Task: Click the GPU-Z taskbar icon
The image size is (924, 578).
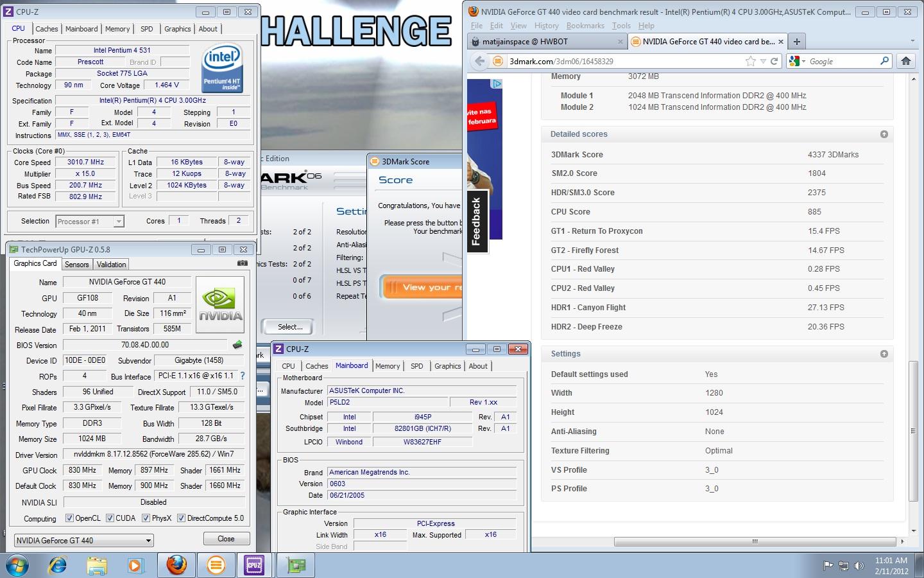Action: tap(296, 565)
